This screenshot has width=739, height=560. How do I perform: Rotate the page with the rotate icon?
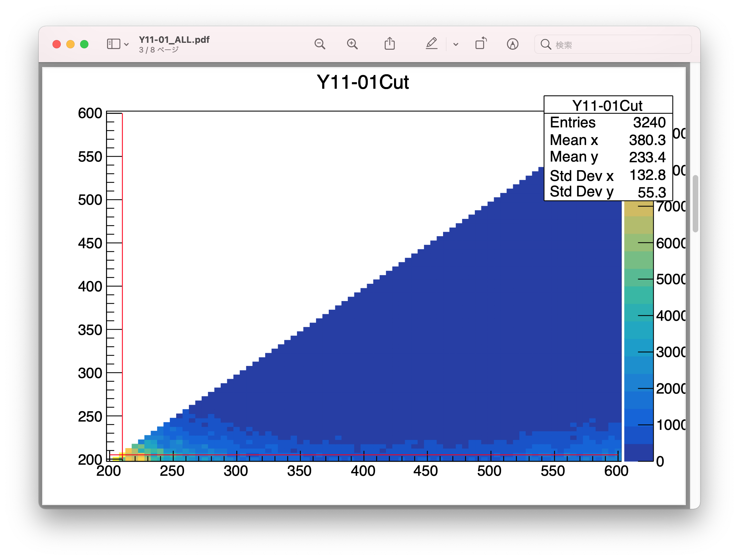(x=481, y=44)
